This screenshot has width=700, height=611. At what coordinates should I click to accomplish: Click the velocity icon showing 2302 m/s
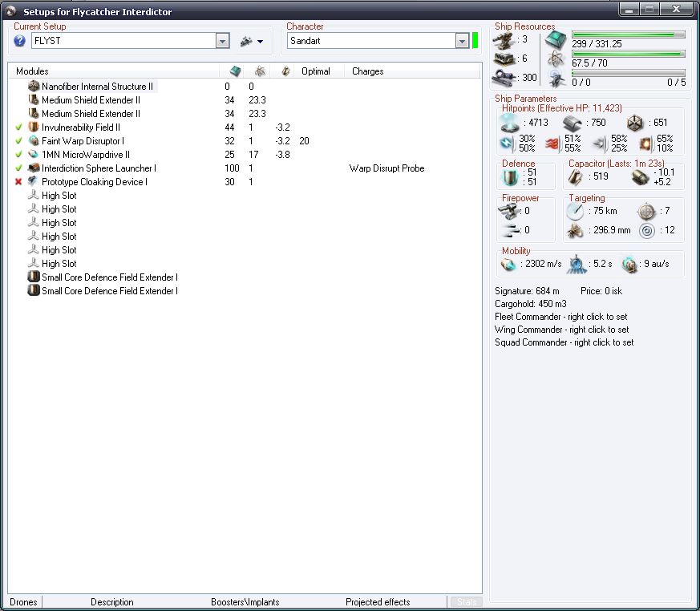(x=508, y=265)
